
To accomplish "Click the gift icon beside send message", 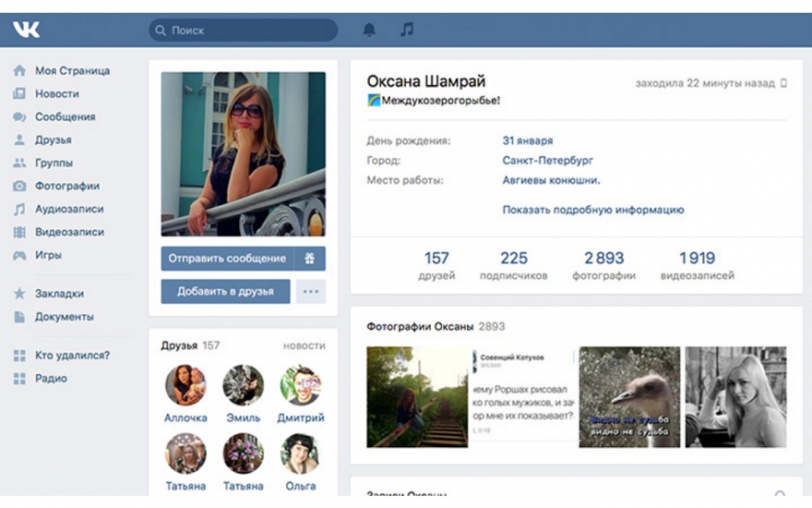I will [x=309, y=259].
